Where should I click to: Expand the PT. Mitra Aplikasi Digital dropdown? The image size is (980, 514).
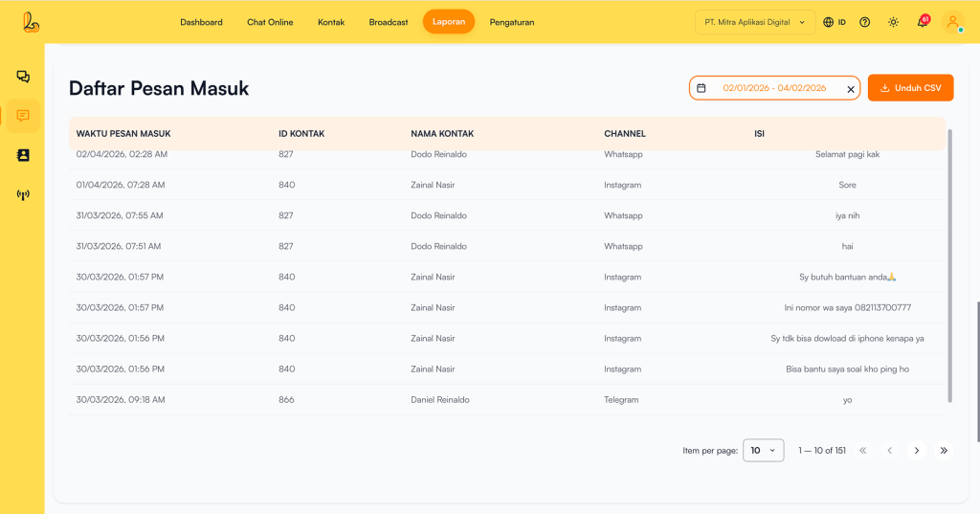(x=755, y=22)
